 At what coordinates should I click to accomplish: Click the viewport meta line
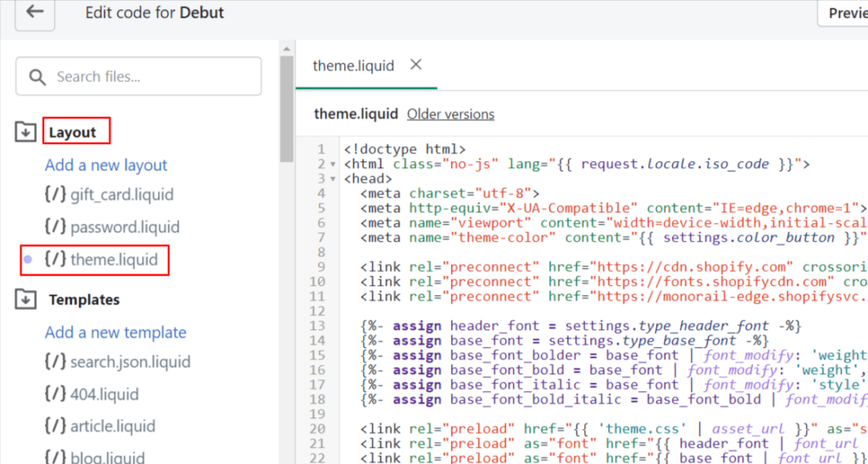(614, 223)
